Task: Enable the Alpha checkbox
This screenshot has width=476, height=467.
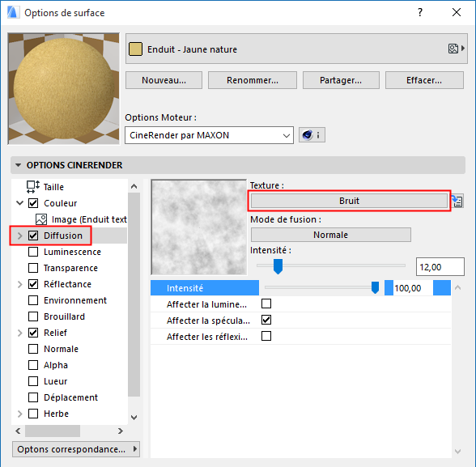Action: (x=33, y=365)
